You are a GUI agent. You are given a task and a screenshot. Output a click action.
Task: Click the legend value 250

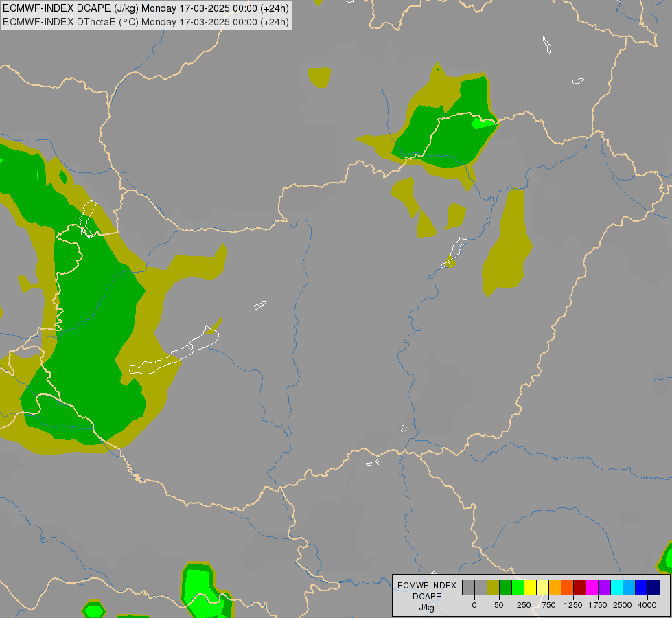click(524, 605)
